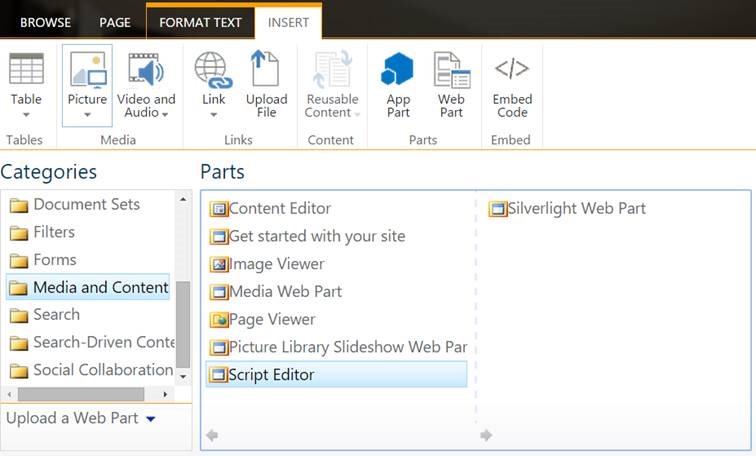This screenshot has width=756, height=456.
Task: Click the Filters folder icon
Action: [x=19, y=233]
